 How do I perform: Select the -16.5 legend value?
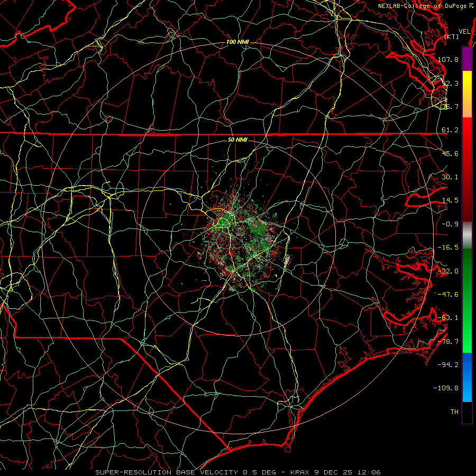[448, 248]
